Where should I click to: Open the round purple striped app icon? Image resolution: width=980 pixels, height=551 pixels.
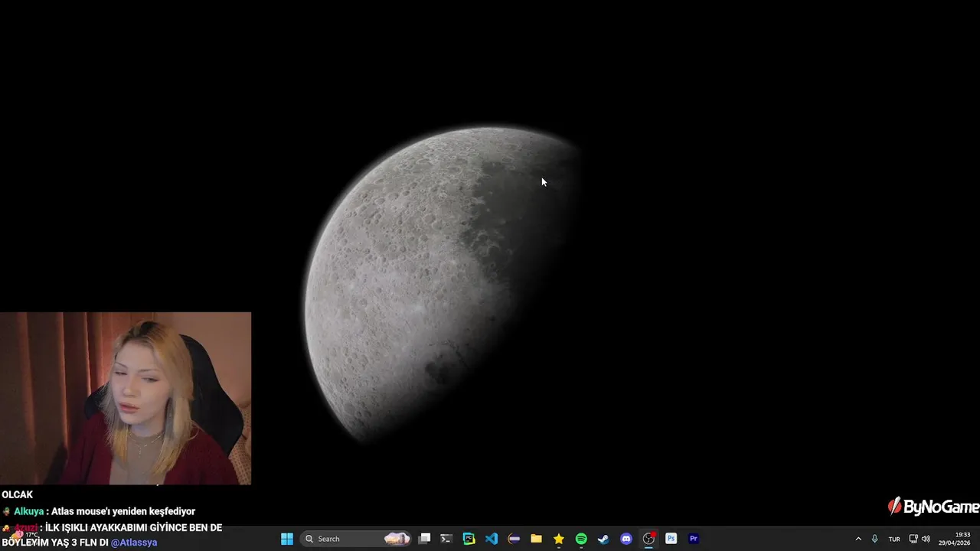click(x=514, y=539)
